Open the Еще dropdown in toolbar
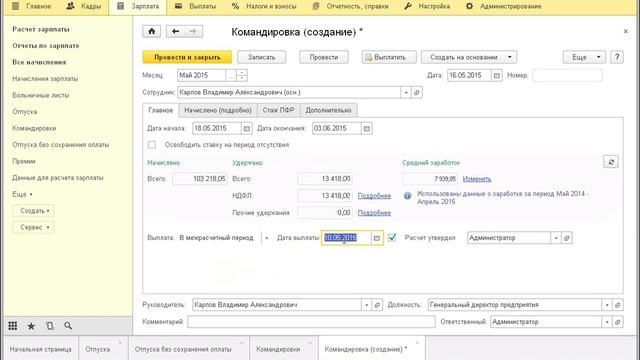The height and width of the screenshot is (360, 640). coord(584,57)
